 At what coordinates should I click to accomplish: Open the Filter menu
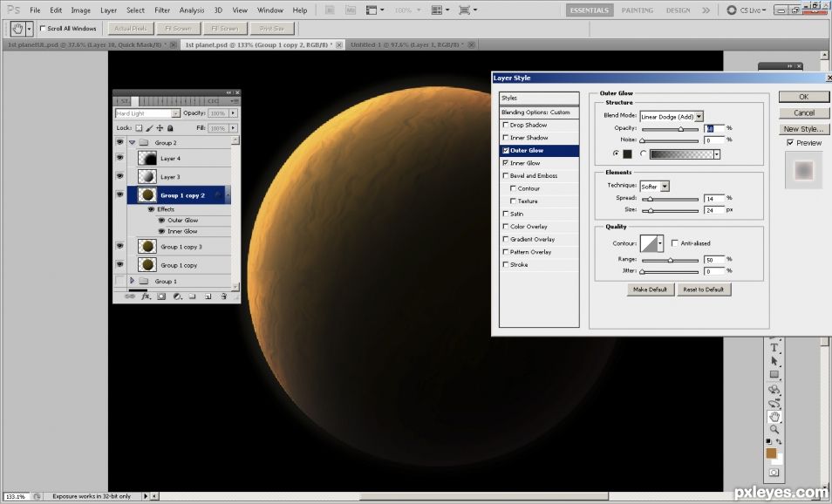(x=162, y=10)
